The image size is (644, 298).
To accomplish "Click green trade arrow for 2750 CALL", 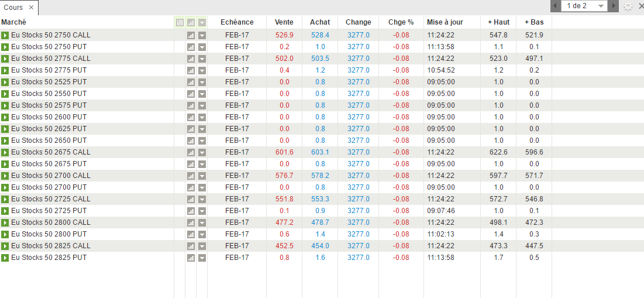I will tap(5, 35).
